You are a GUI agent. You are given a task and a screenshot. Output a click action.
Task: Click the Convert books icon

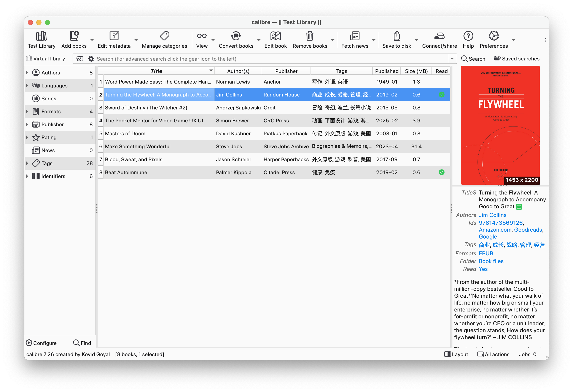click(x=236, y=36)
